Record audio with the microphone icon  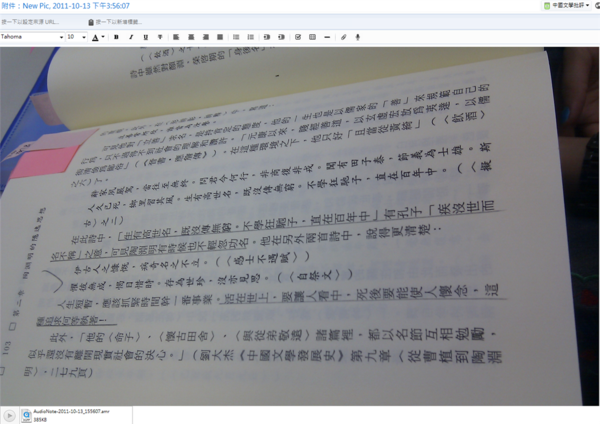point(358,37)
